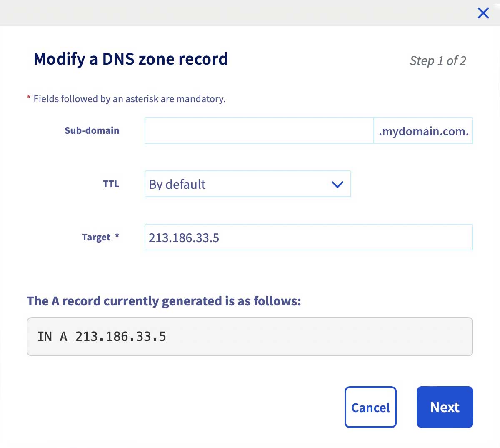The image size is (500, 448).
Task: Cancel the DNS record modification
Action: (x=370, y=407)
